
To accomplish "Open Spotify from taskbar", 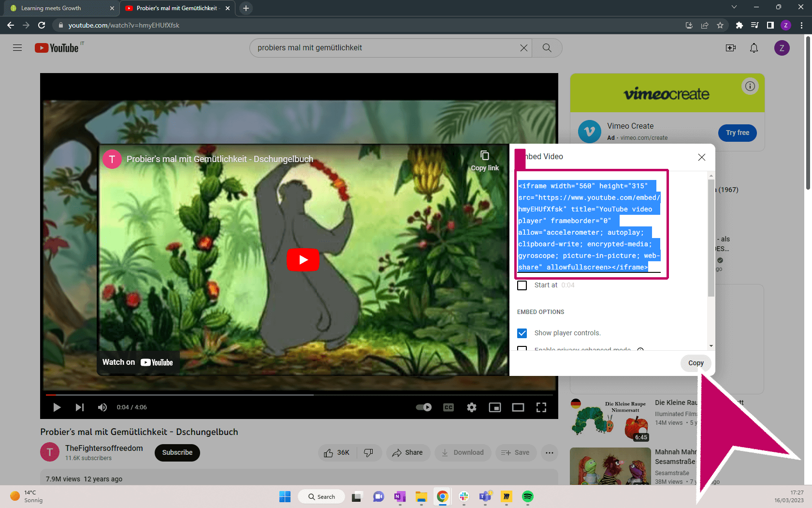I will pyautogui.click(x=527, y=496).
